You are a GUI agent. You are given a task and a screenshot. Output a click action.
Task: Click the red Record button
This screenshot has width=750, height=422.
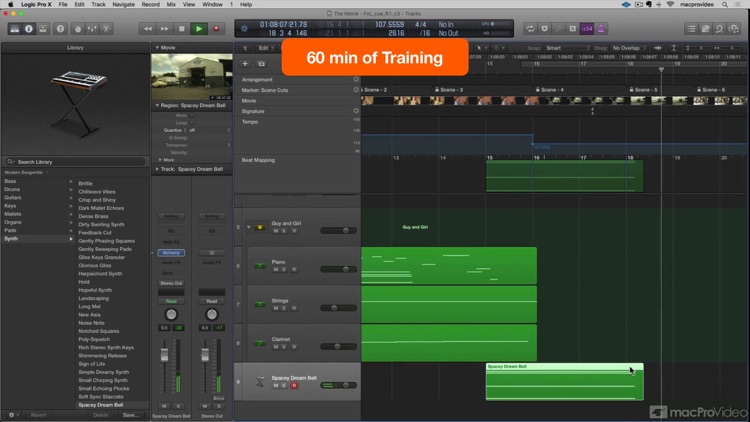216,29
